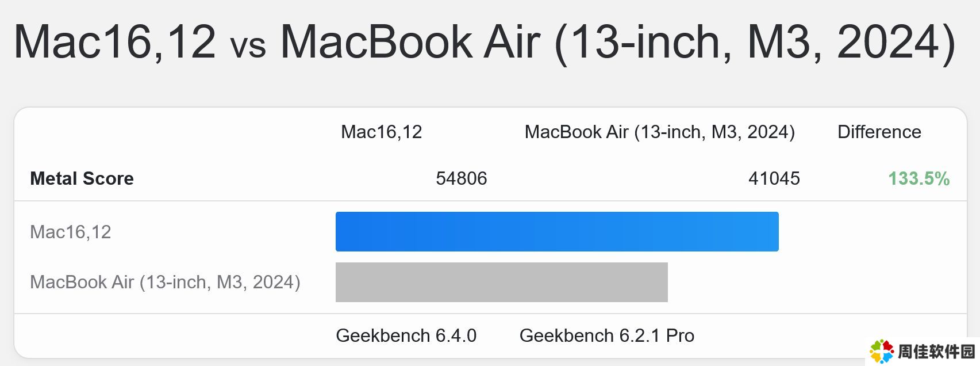
Task: Select the Mac16,12 column header
Action: [x=382, y=132]
